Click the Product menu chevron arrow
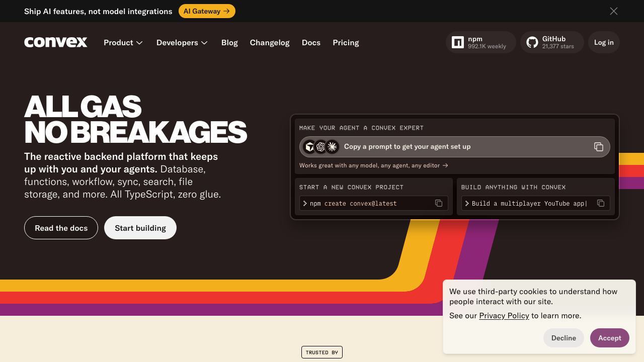This screenshot has height=362, width=644. pos(139,43)
